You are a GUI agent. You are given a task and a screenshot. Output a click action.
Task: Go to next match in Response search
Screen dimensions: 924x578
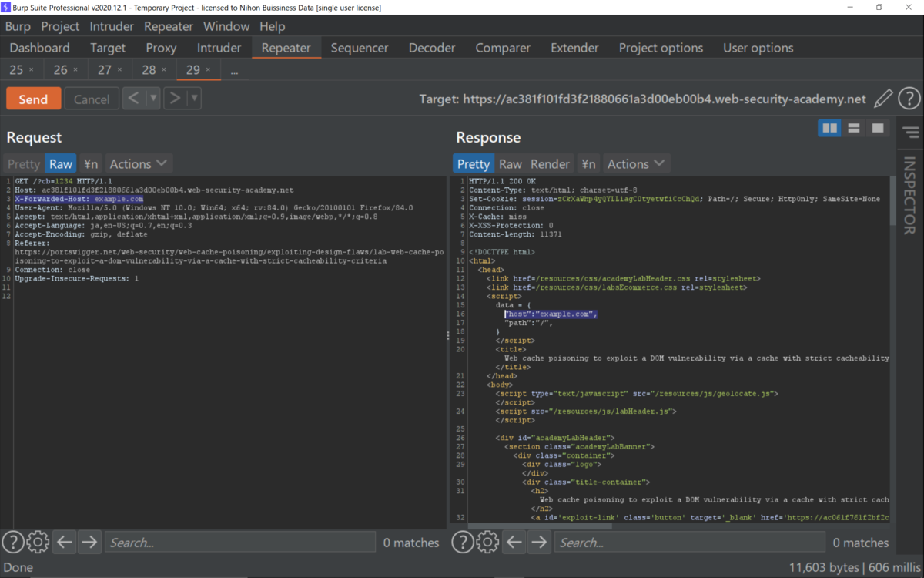(539, 543)
